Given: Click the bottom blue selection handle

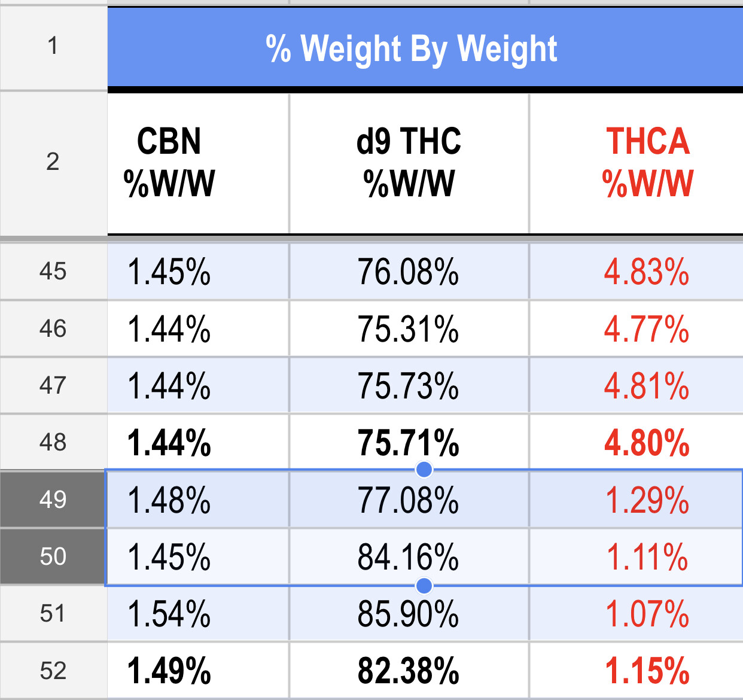Looking at the screenshot, I should [x=424, y=585].
